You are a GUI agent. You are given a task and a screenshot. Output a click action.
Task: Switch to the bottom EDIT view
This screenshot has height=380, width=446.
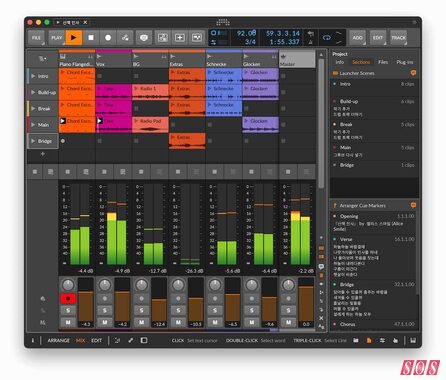96,340
